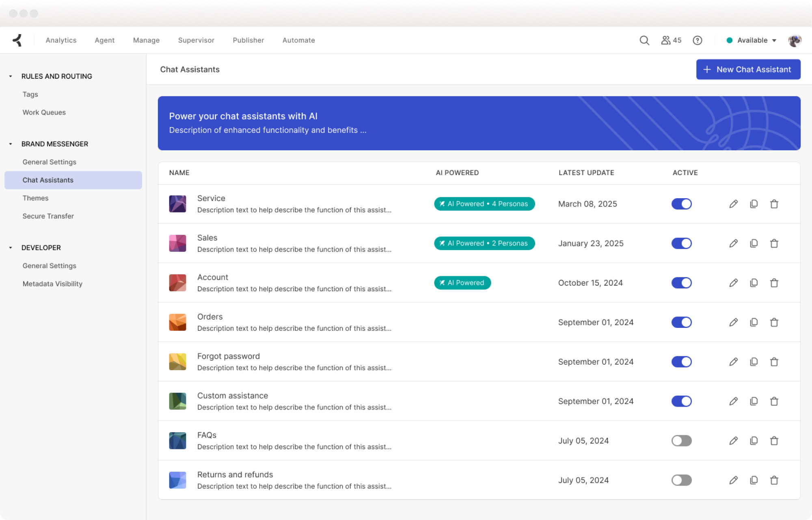Open the Publisher menu

tap(248, 40)
